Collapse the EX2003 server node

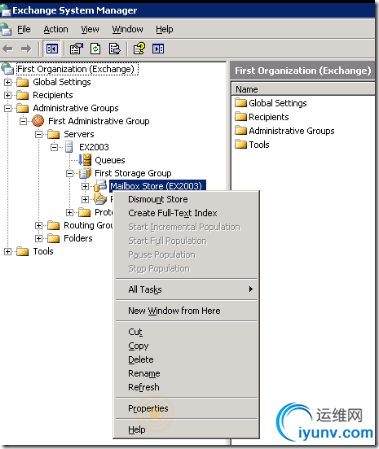[54, 147]
